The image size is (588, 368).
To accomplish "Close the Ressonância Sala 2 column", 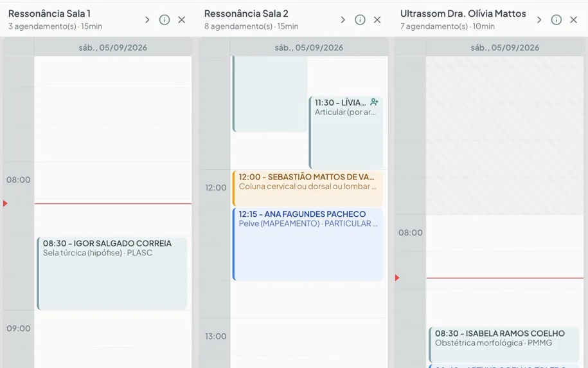I will pyautogui.click(x=377, y=20).
